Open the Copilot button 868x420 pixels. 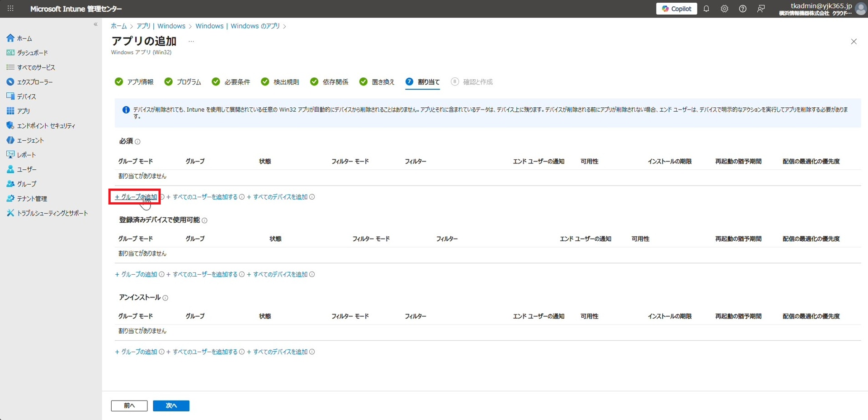[676, 9]
